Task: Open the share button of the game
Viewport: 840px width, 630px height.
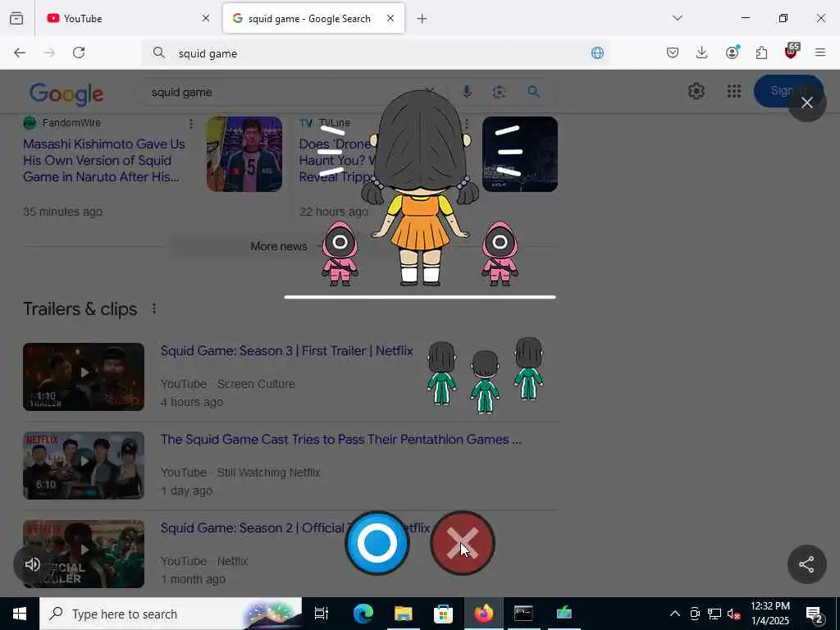Action: (x=807, y=564)
